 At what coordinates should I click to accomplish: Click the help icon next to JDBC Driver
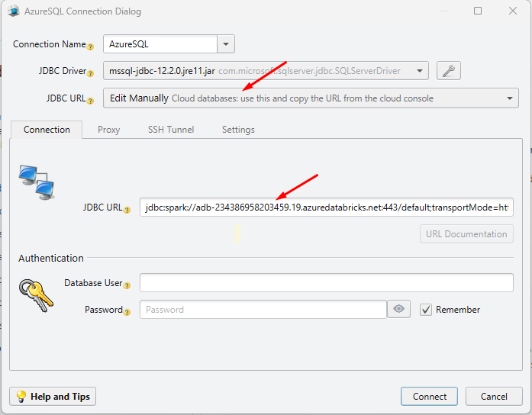[90, 73]
